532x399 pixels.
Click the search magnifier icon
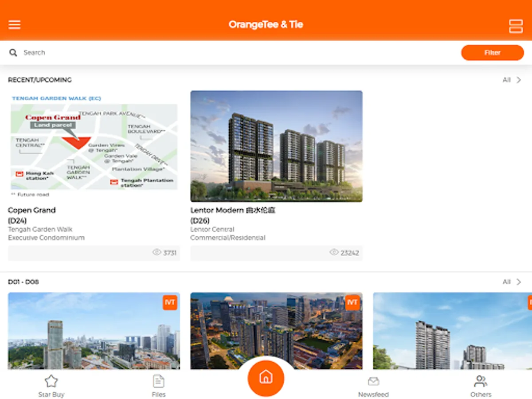(13, 52)
